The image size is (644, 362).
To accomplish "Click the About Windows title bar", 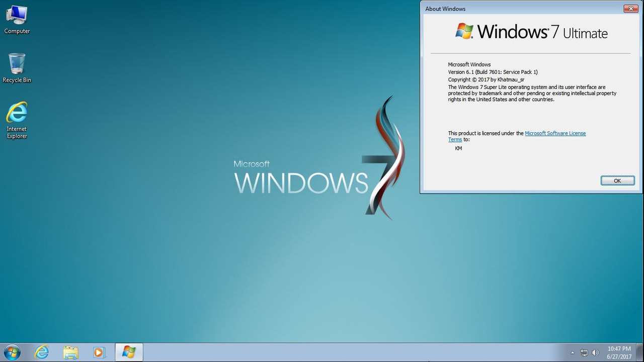I will (x=523, y=9).
